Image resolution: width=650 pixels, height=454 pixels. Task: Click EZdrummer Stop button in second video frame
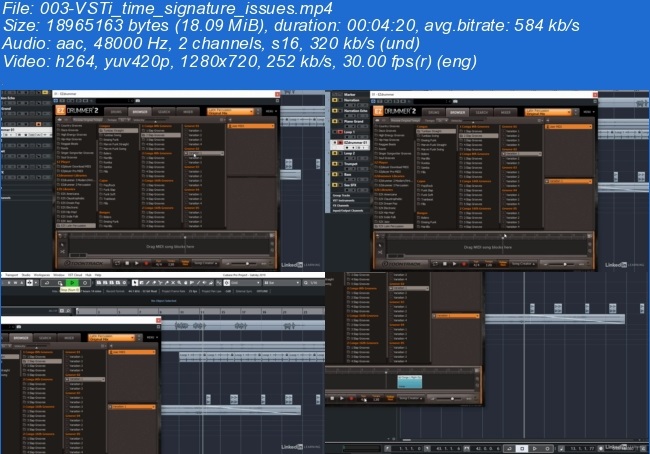(x=445, y=264)
